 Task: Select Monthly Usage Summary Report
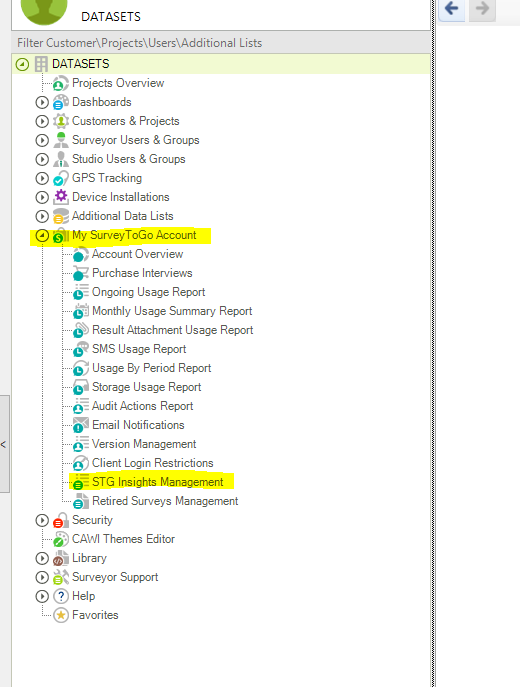(172, 311)
